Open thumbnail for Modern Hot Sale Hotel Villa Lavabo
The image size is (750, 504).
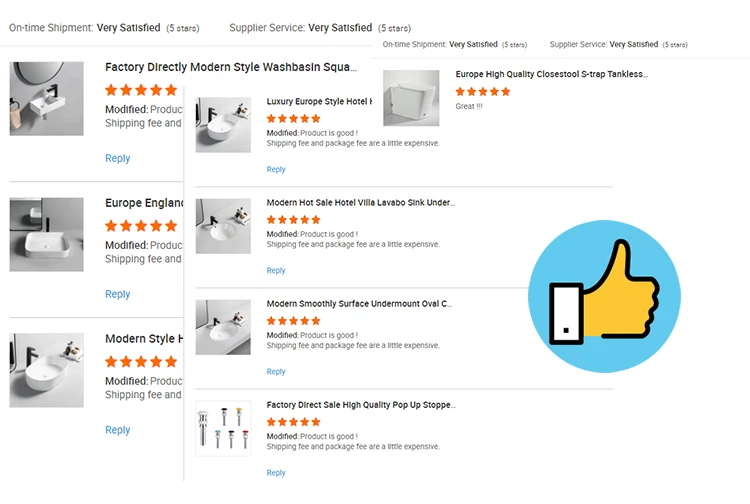pyautogui.click(x=223, y=226)
